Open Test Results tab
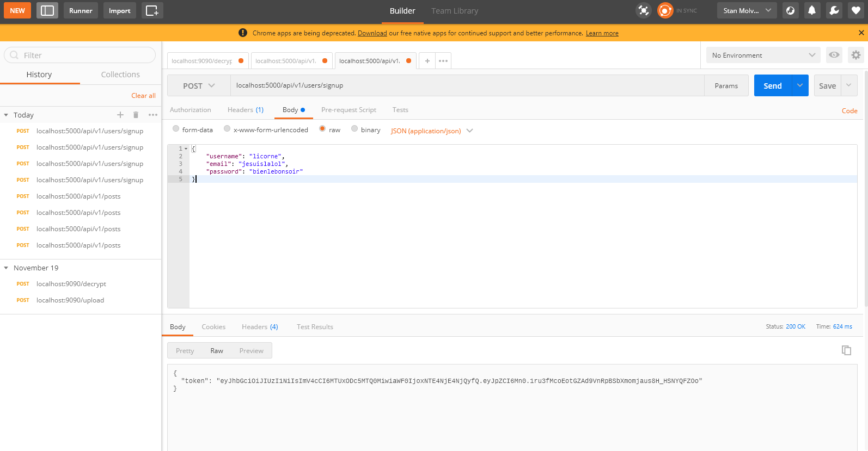 (x=315, y=327)
